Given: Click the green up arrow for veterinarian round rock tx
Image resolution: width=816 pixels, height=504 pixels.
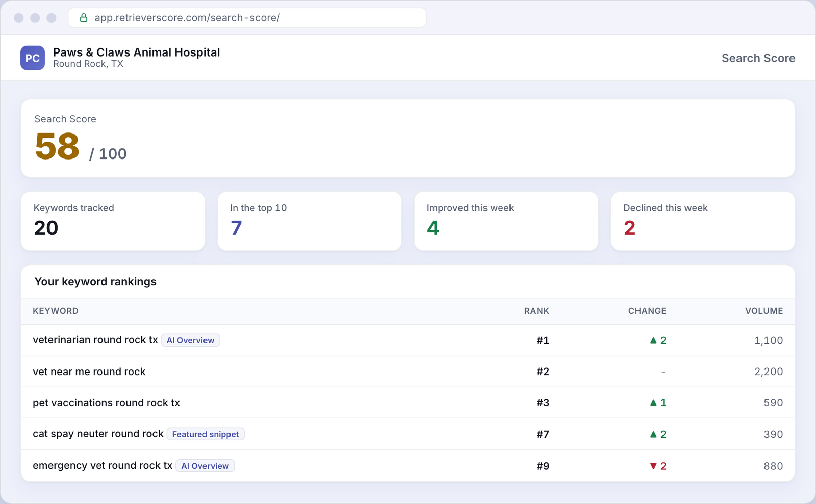Looking at the screenshot, I should point(653,340).
